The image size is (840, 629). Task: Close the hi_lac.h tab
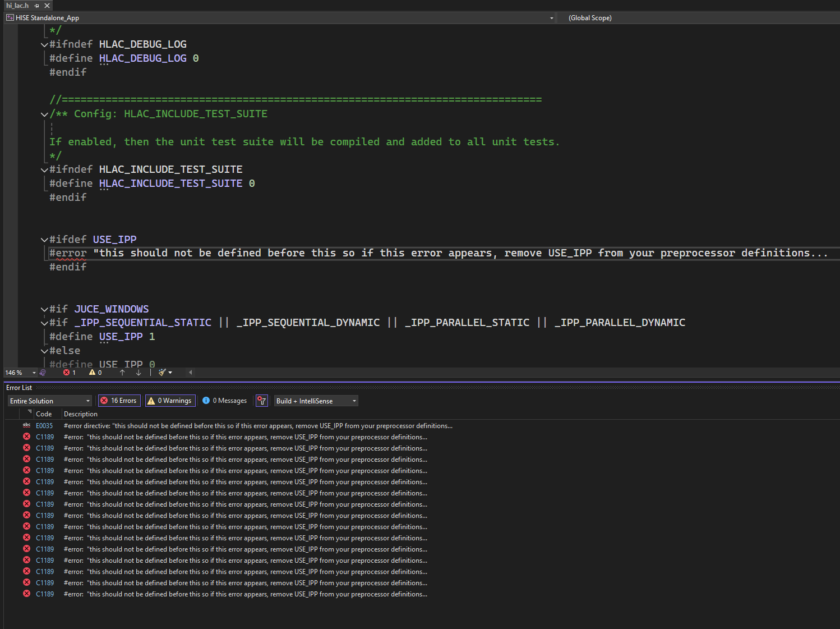47,6
